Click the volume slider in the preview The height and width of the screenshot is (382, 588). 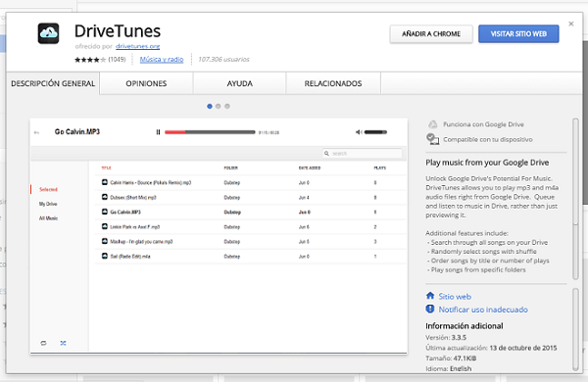point(375,132)
